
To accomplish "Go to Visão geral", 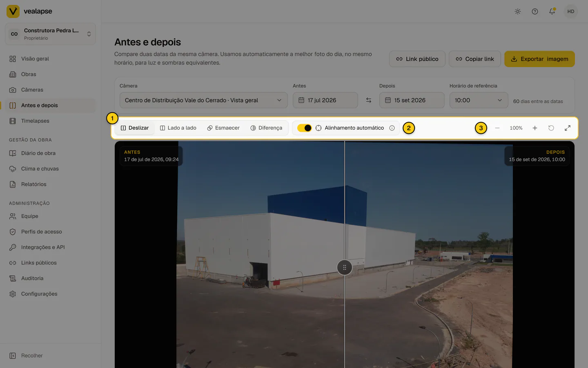I will coord(51,59).
